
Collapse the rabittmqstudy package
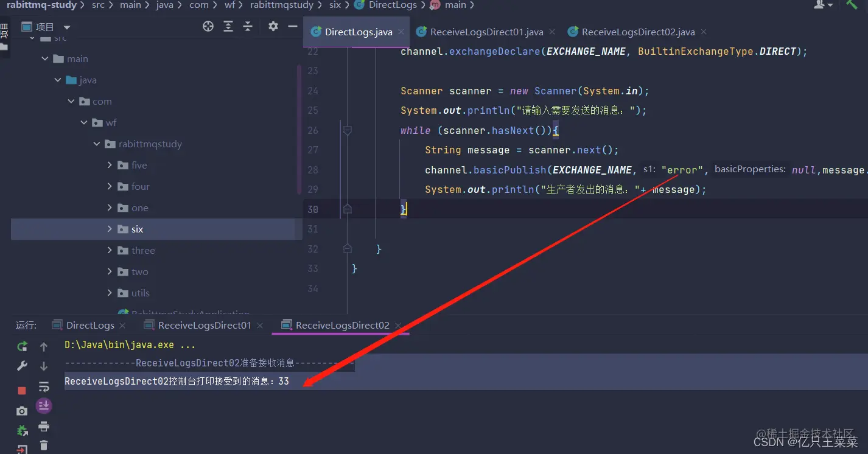pyautogui.click(x=97, y=144)
